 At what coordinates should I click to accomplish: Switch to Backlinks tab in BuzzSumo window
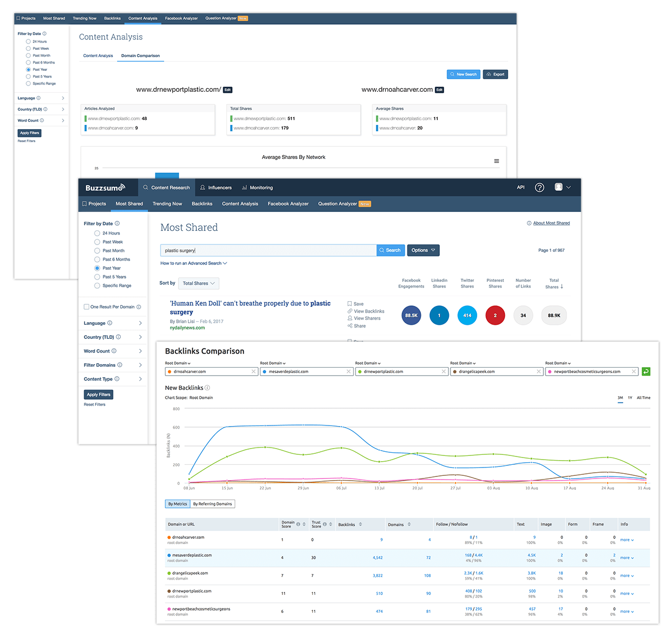pyautogui.click(x=202, y=204)
